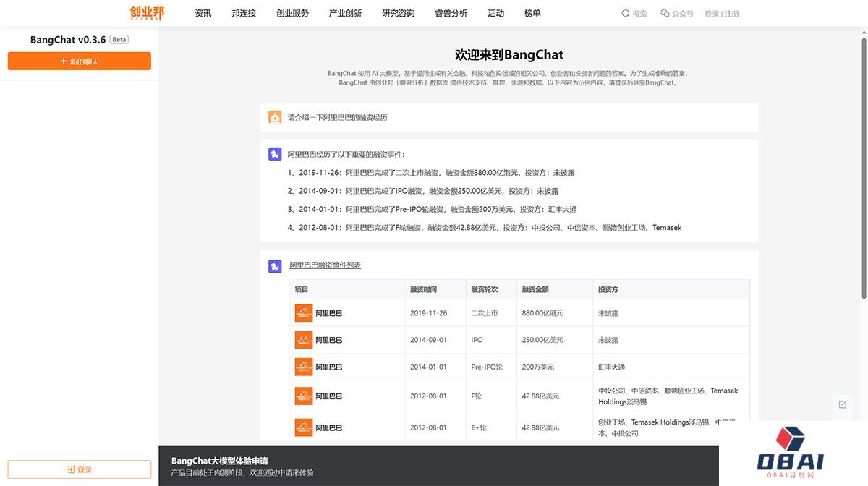Image resolution: width=868 pixels, height=486 pixels.
Task: Click the sidebar 登录 button
Action: pos(80,469)
